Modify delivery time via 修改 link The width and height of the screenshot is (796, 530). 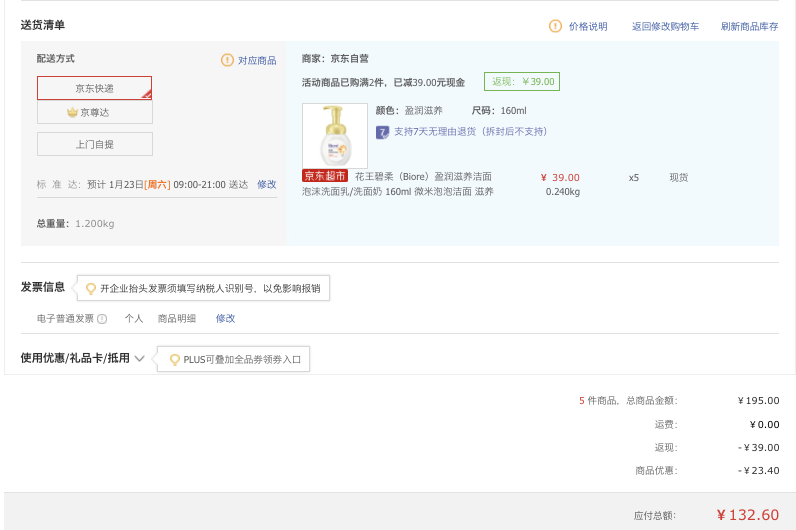pyautogui.click(x=267, y=184)
